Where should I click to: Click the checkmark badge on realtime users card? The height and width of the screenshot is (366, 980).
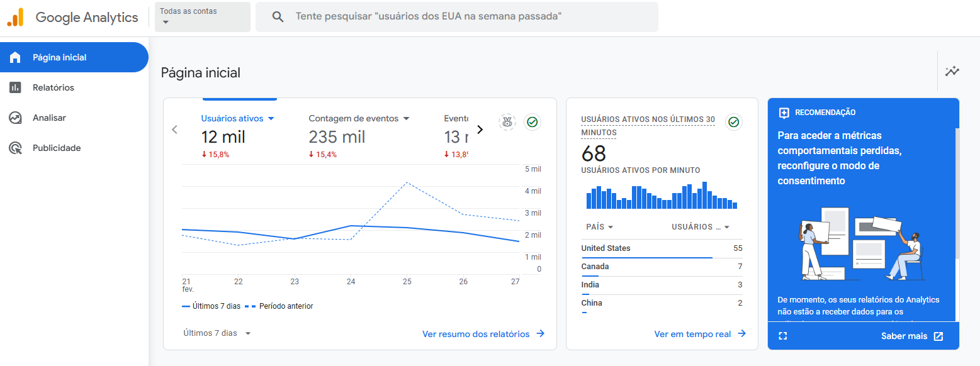pyautogui.click(x=733, y=122)
